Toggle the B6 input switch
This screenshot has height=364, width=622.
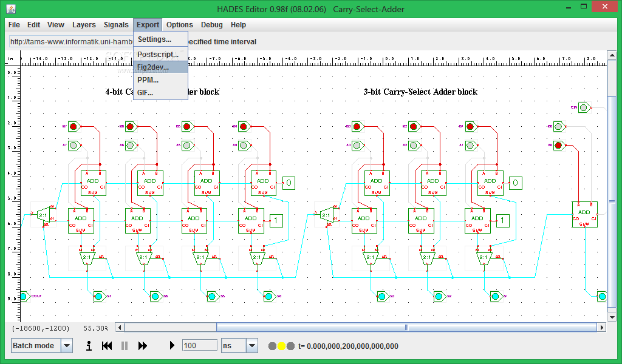tap(131, 126)
